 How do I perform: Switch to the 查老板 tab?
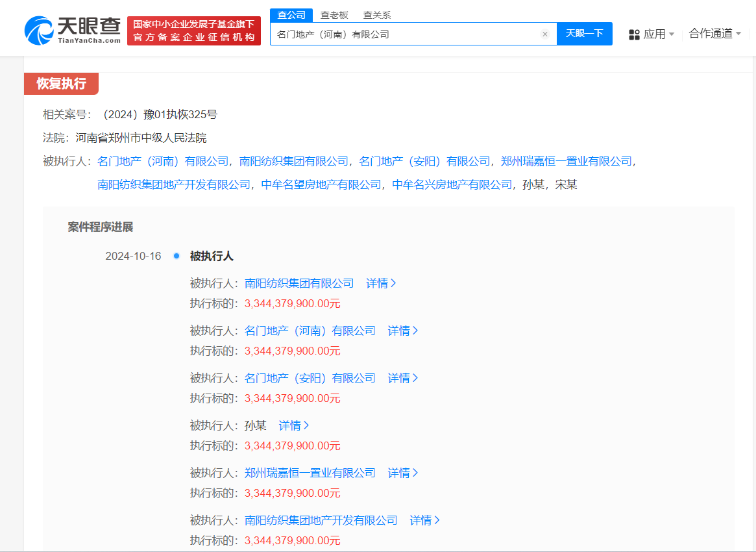tap(334, 15)
